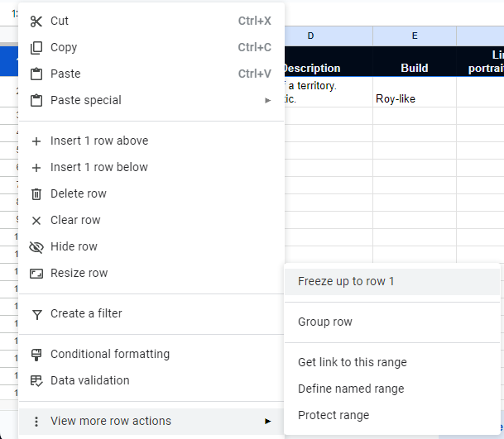504x439 pixels.
Task: Select Insert 1 row below
Action: pos(99,167)
